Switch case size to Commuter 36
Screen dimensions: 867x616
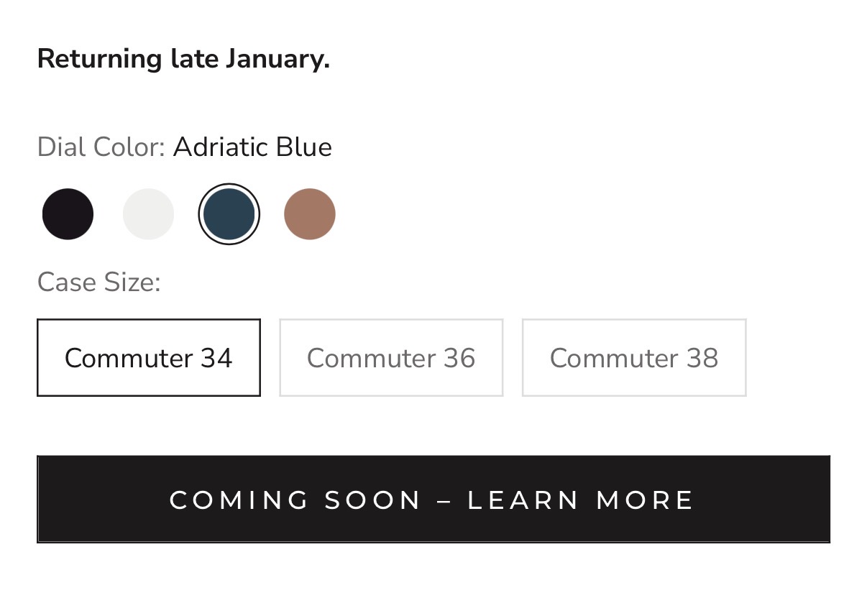[391, 357]
